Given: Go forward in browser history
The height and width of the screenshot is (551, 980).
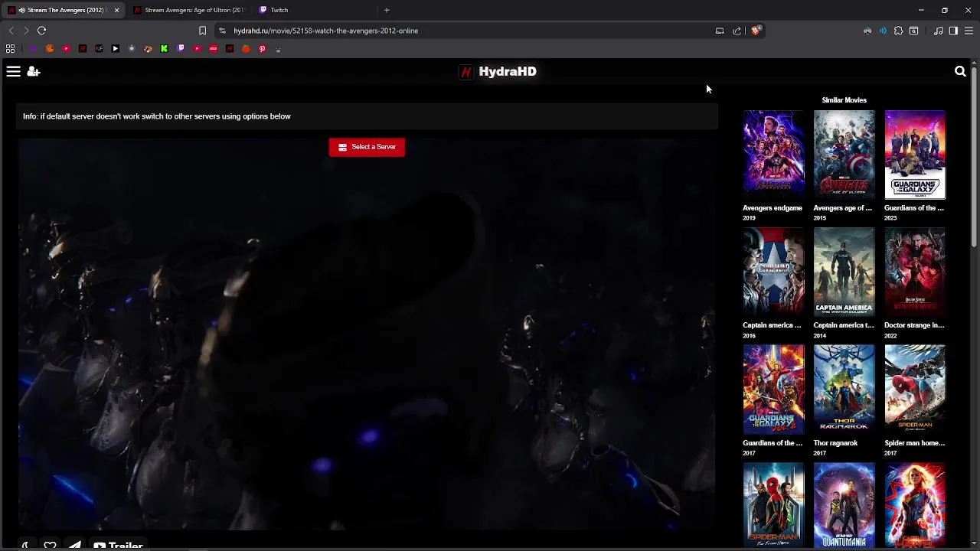Looking at the screenshot, I should (x=26, y=31).
